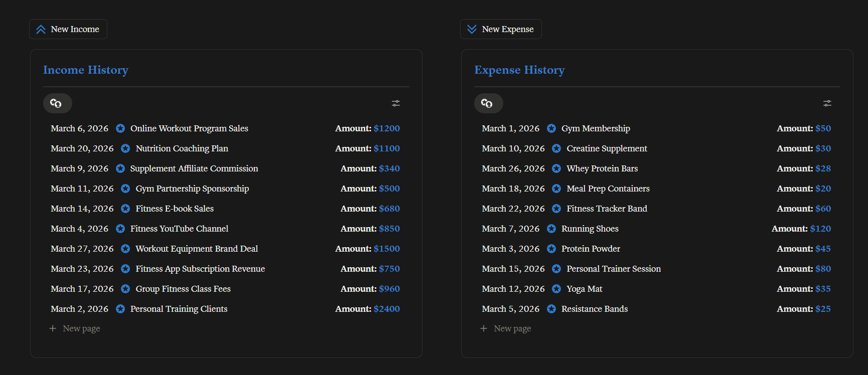Open Running Shoes expense entry
This screenshot has height=375, width=868.
(590, 229)
